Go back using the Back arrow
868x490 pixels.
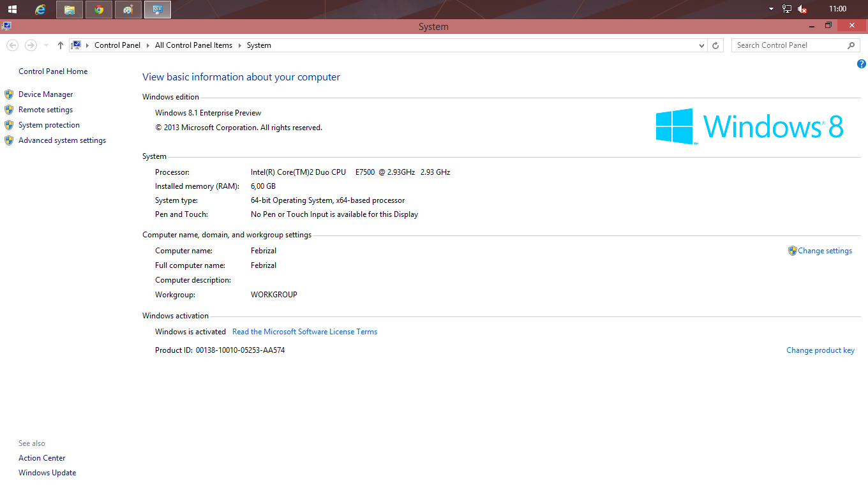pos(12,45)
